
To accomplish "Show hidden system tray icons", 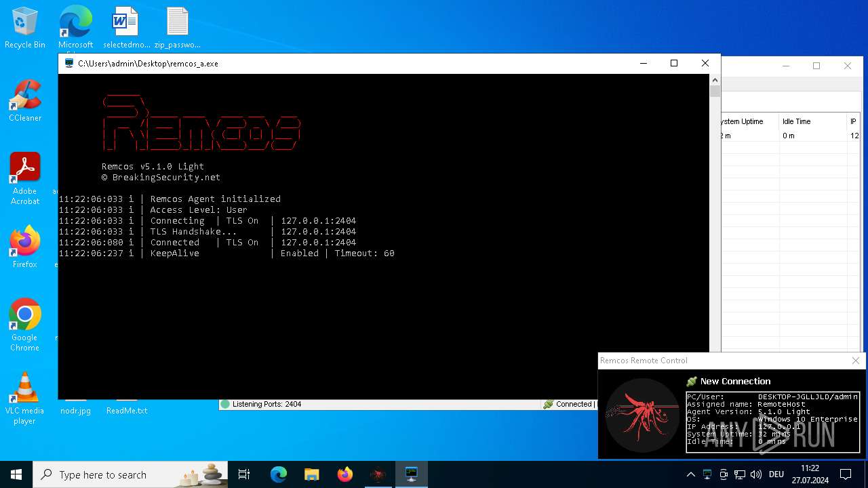I will click(x=690, y=474).
